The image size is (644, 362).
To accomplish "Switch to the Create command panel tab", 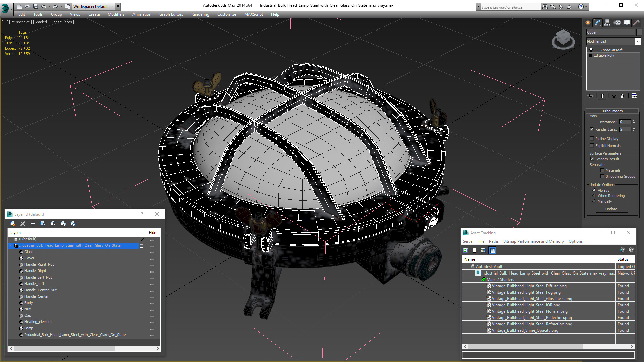I will point(588,23).
